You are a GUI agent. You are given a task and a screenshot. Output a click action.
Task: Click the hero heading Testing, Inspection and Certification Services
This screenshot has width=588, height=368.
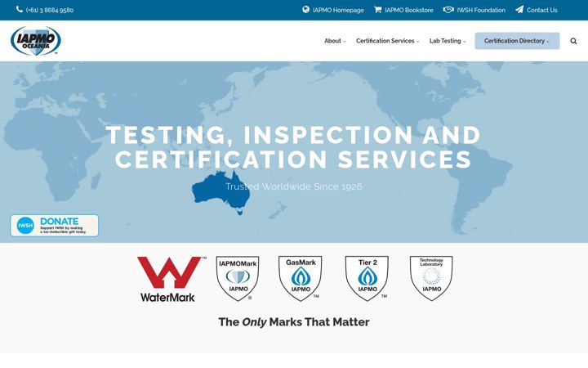293,147
